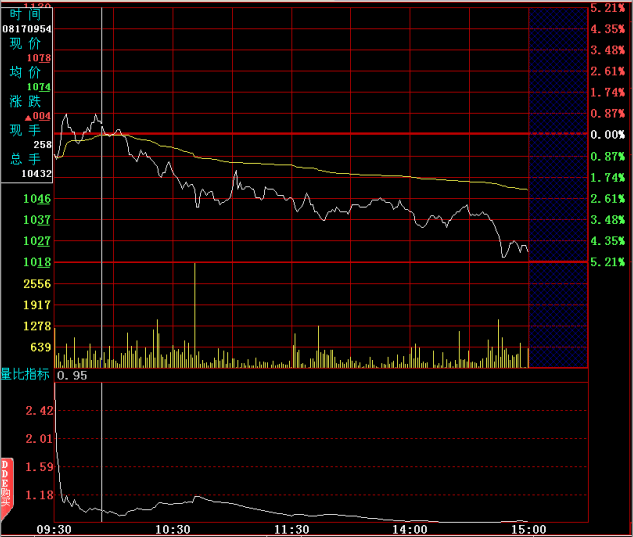Image resolution: width=633 pixels, height=537 pixels.
Task: Click the 1046 price axis label
Action: 37,200
